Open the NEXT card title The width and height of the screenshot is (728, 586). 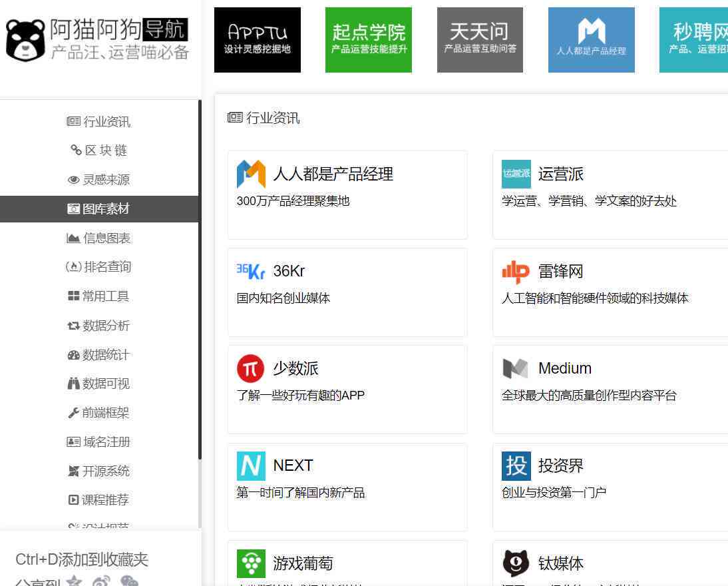point(293,465)
